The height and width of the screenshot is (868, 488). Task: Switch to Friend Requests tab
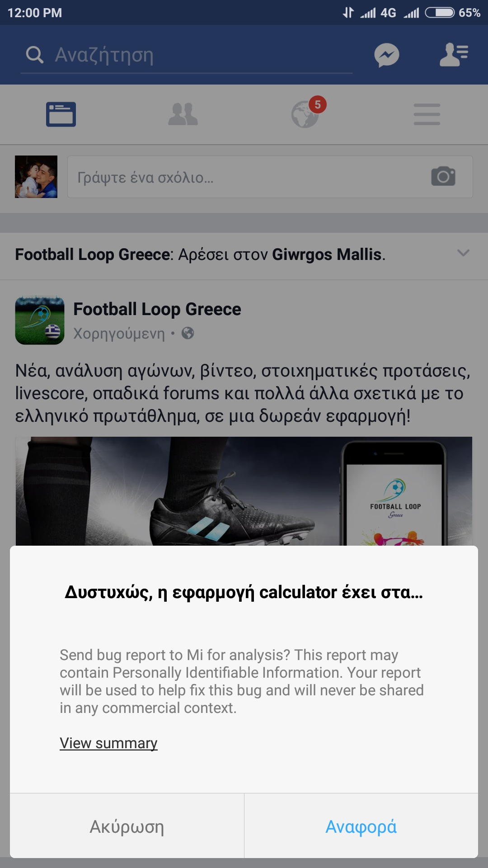pos(183,114)
